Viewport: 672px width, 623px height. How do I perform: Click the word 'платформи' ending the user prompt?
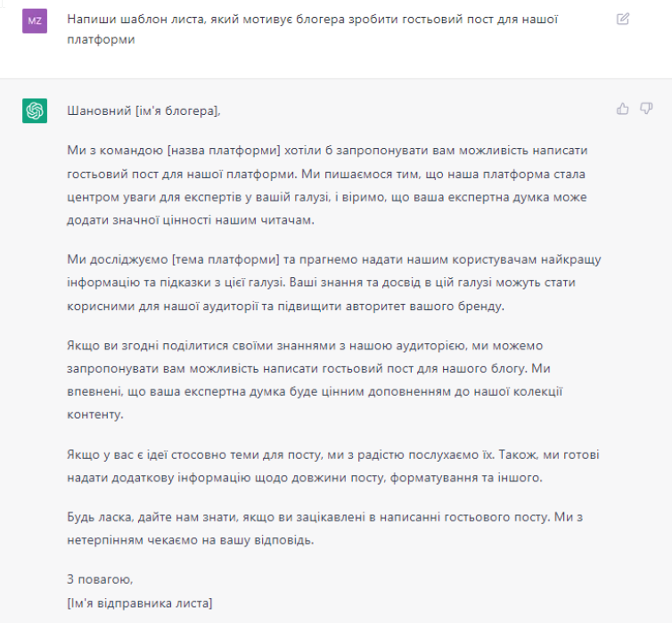pos(101,39)
